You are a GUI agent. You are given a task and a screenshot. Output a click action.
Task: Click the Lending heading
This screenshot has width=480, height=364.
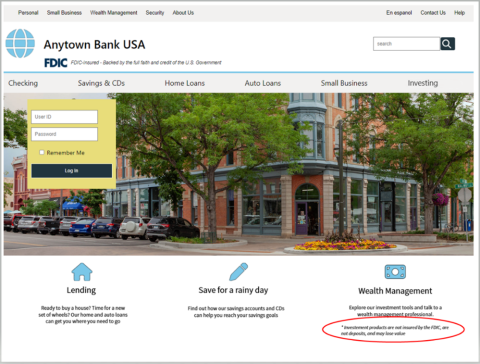pos(81,290)
